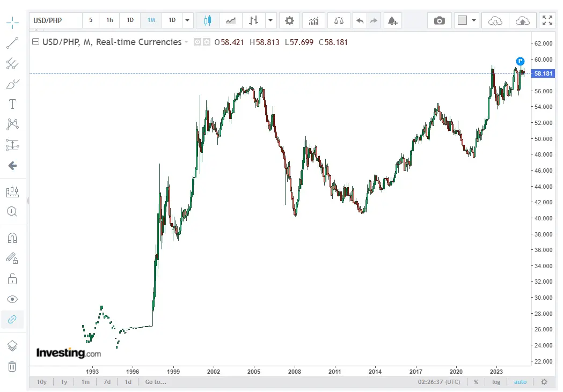Select bar chart style icon
The image size is (563, 392).
tap(253, 20)
